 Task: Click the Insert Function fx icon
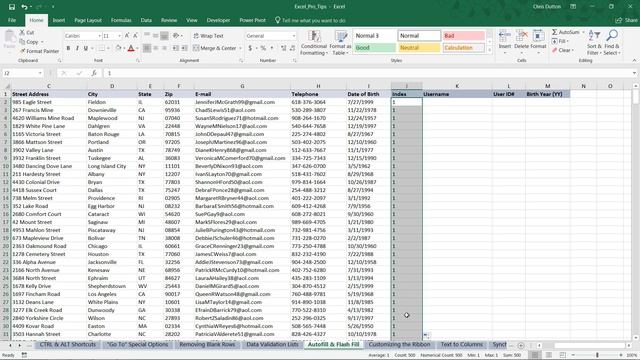[x=94, y=73]
